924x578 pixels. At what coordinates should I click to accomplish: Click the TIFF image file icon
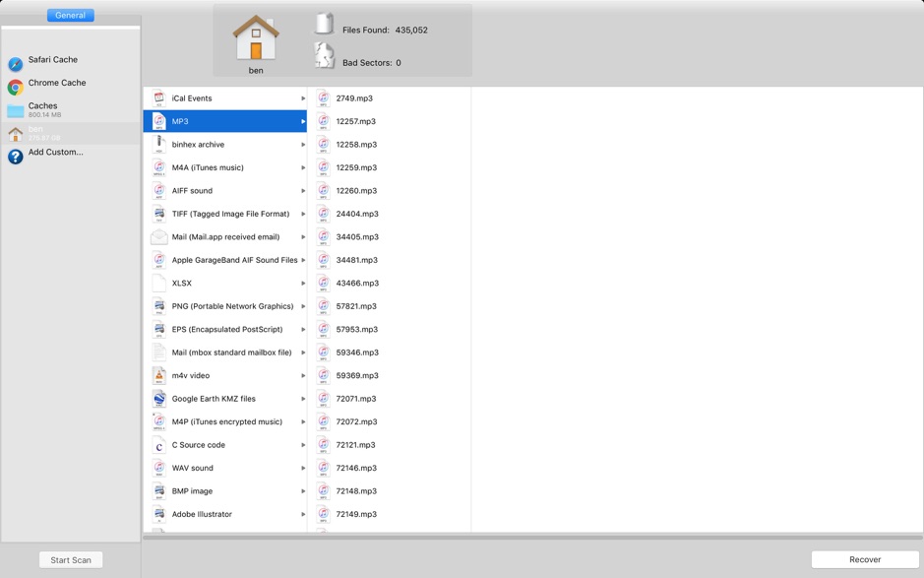point(158,214)
